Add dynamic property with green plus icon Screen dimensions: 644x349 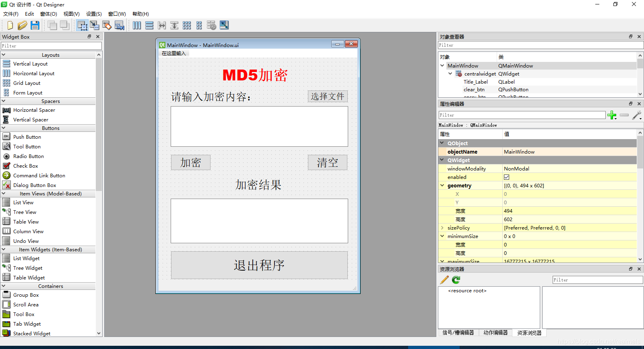click(x=612, y=115)
